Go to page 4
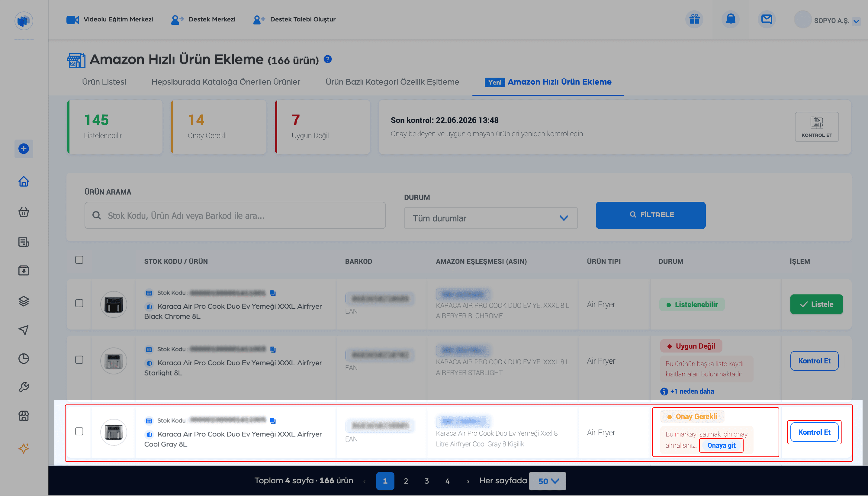This screenshot has height=496, width=868. tap(448, 481)
